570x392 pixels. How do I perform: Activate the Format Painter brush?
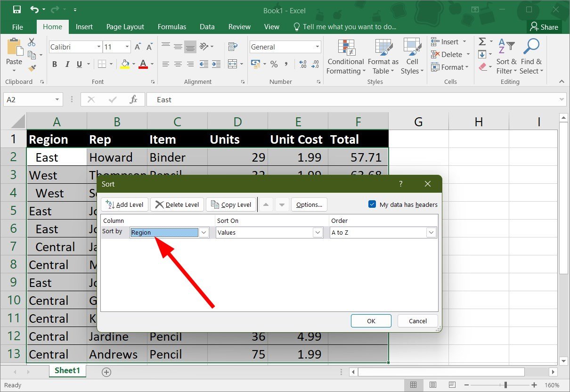pos(32,68)
